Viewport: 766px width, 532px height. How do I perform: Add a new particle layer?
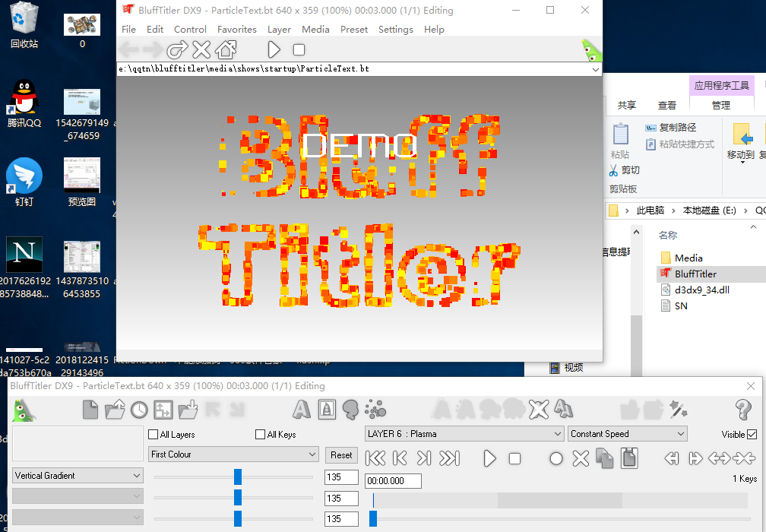[x=375, y=410]
